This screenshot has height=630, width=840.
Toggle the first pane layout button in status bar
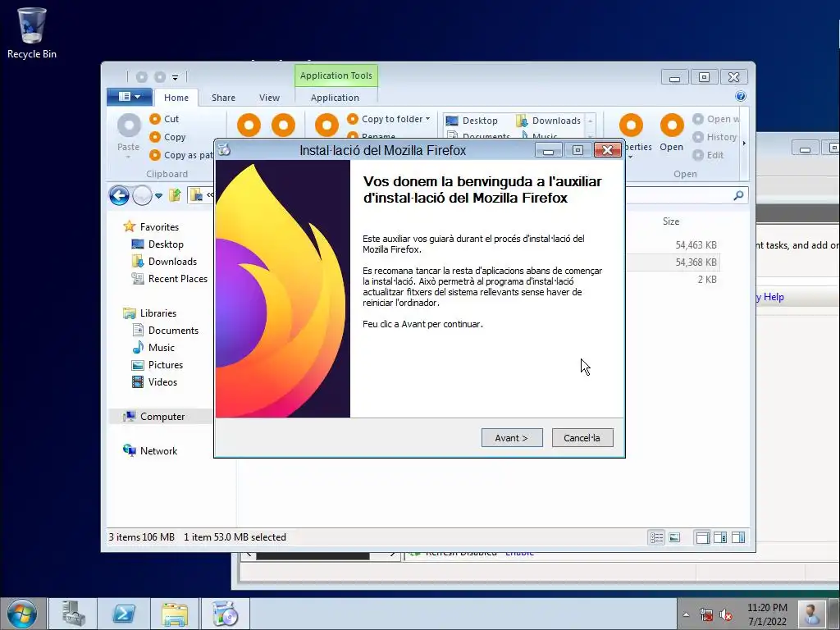pyautogui.click(x=702, y=537)
